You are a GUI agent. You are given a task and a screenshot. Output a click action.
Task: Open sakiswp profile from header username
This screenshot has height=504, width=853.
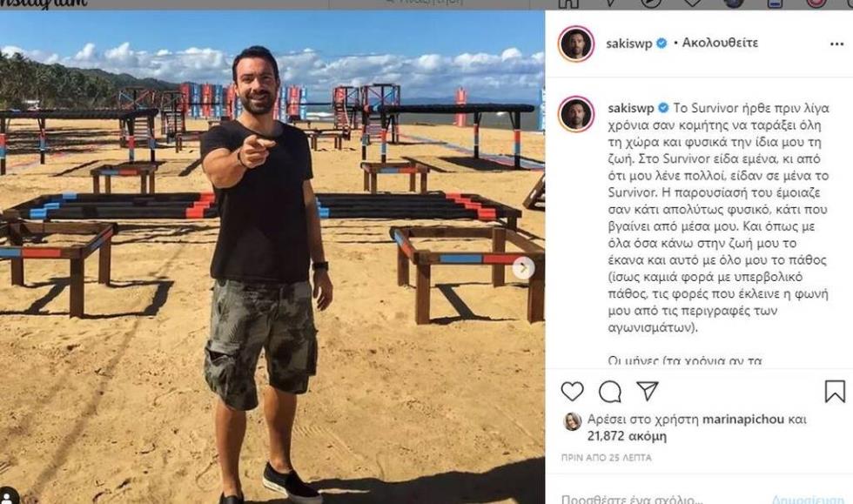pyautogui.click(x=628, y=44)
